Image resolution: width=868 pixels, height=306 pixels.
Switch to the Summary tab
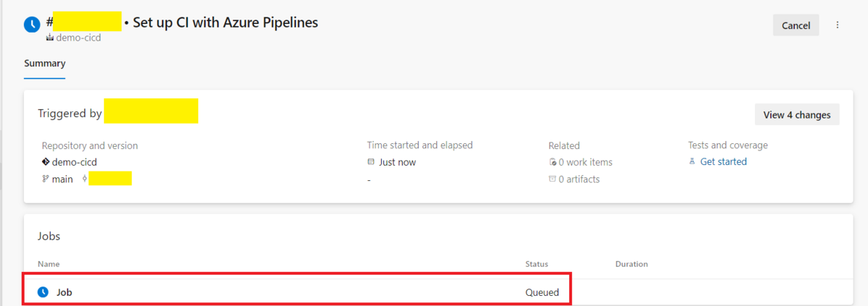(x=45, y=64)
